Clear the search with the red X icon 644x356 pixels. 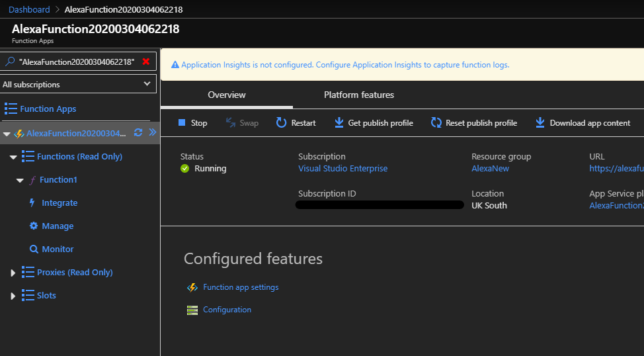click(x=146, y=62)
